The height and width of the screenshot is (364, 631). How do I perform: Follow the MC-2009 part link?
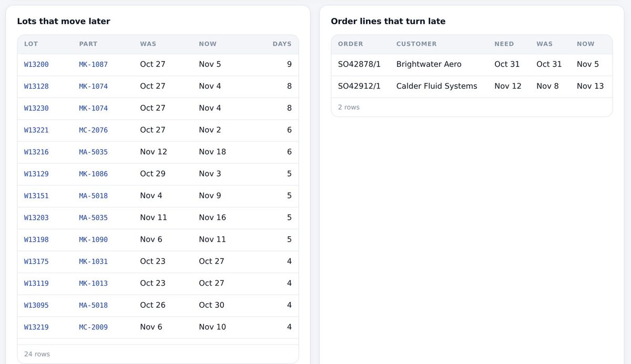click(93, 327)
